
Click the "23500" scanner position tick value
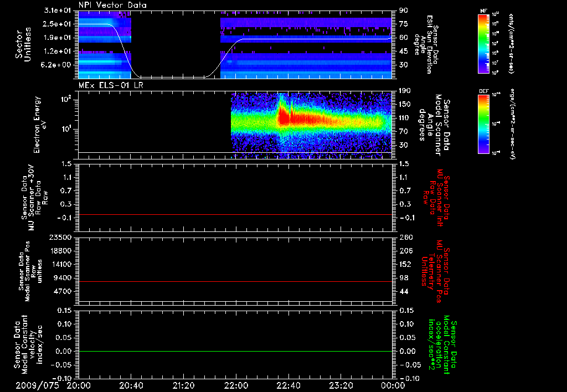click(x=60, y=237)
